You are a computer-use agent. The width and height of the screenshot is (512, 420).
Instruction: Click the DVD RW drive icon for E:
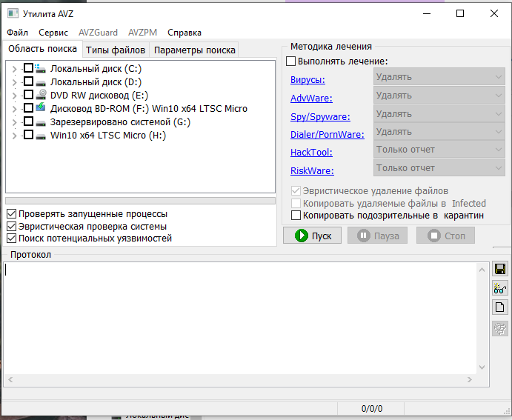(41, 95)
